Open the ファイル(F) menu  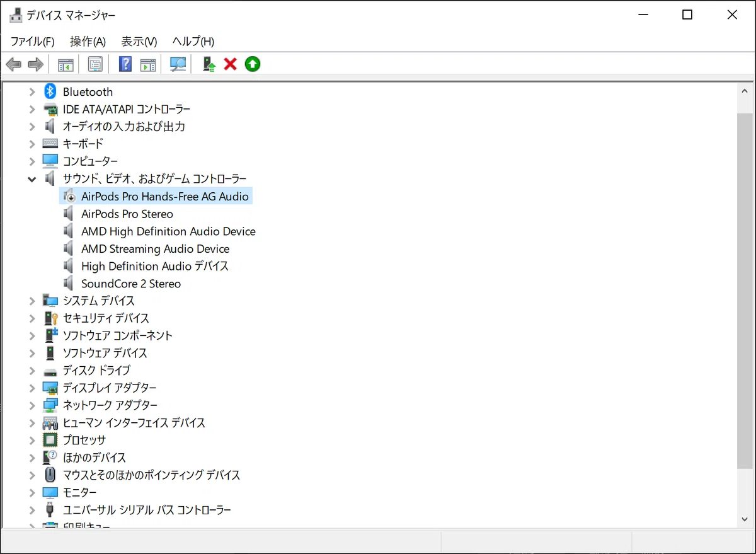click(33, 42)
